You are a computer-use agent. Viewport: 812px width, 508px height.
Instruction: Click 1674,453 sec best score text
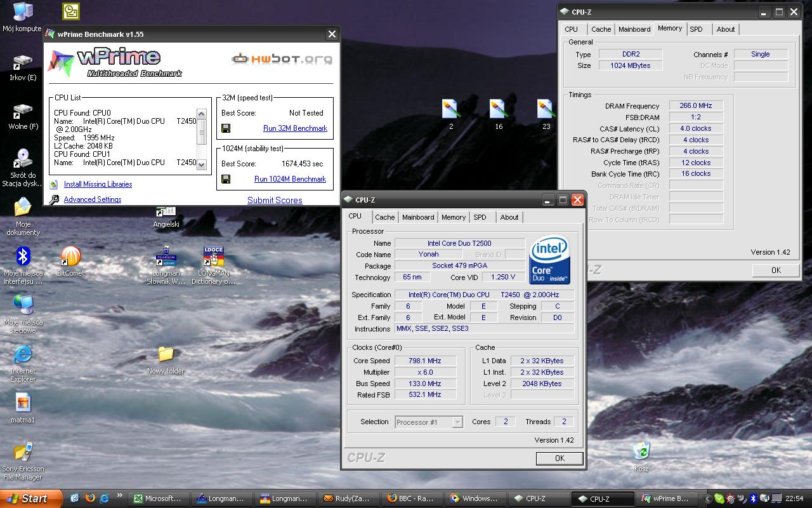(x=302, y=164)
